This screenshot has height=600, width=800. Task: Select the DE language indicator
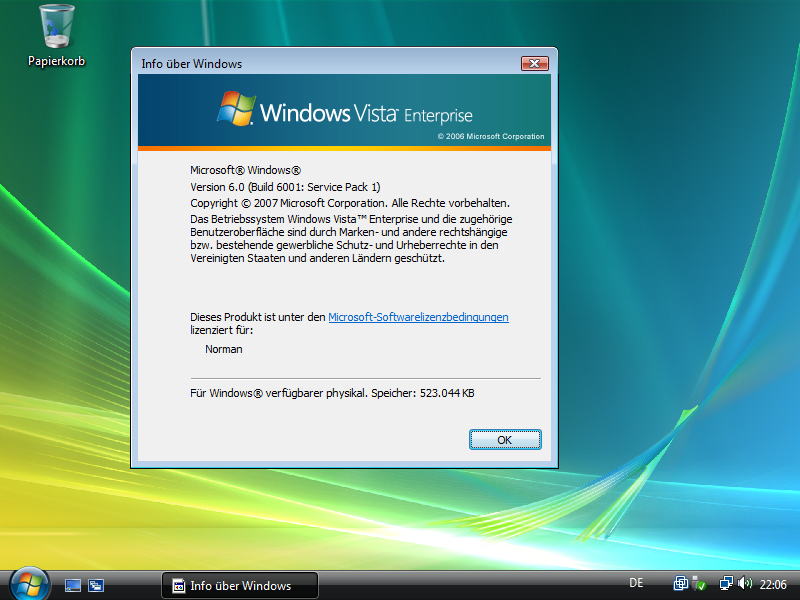coord(635,583)
